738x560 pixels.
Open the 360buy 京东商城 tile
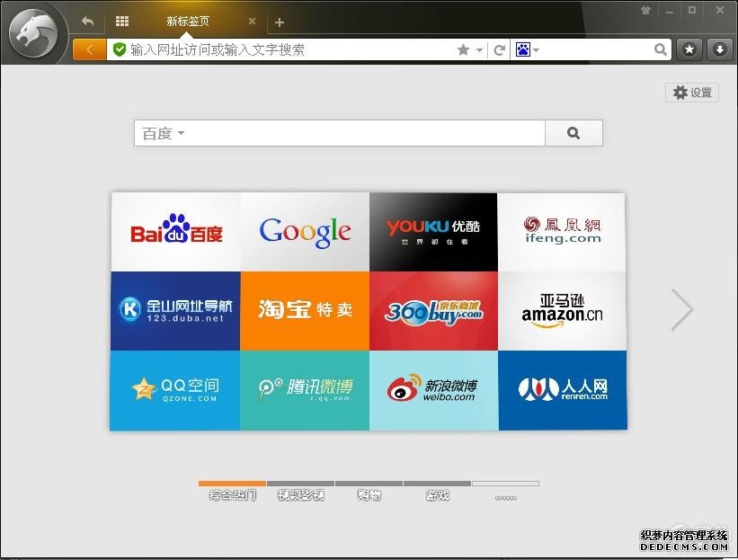[x=433, y=311]
